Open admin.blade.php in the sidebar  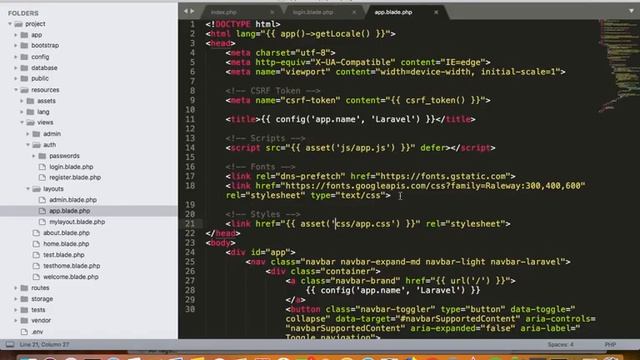click(73, 200)
